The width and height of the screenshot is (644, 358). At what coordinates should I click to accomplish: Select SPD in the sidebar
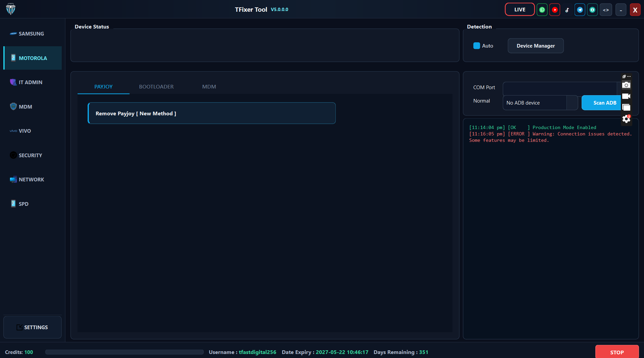(x=33, y=204)
